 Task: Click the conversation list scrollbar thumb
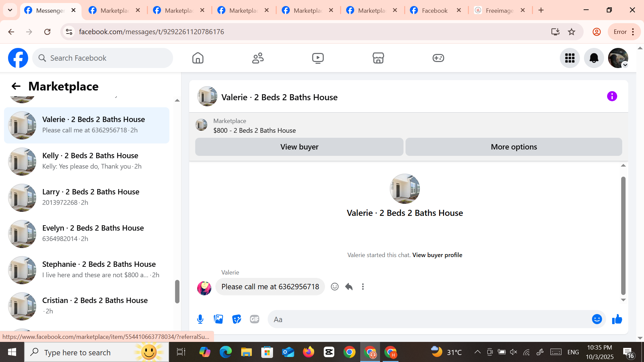point(177,292)
